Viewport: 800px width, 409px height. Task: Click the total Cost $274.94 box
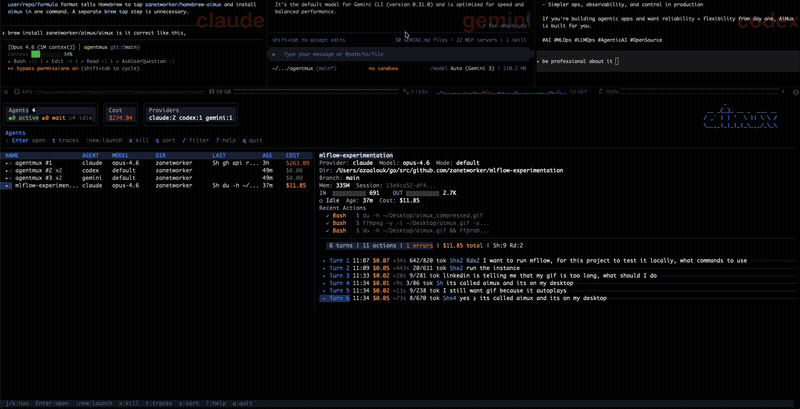click(x=120, y=114)
